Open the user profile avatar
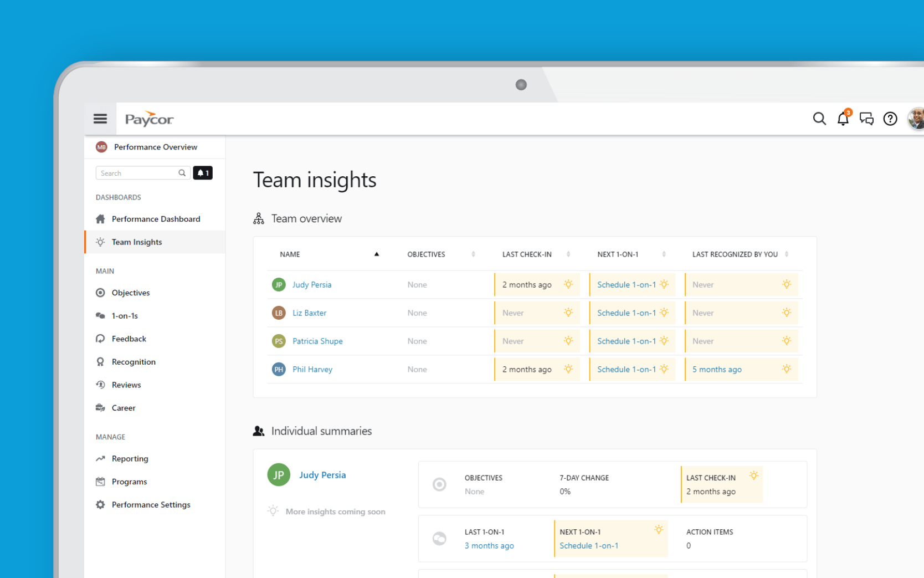This screenshot has height=578, width=924. click(x=916, y=119)
